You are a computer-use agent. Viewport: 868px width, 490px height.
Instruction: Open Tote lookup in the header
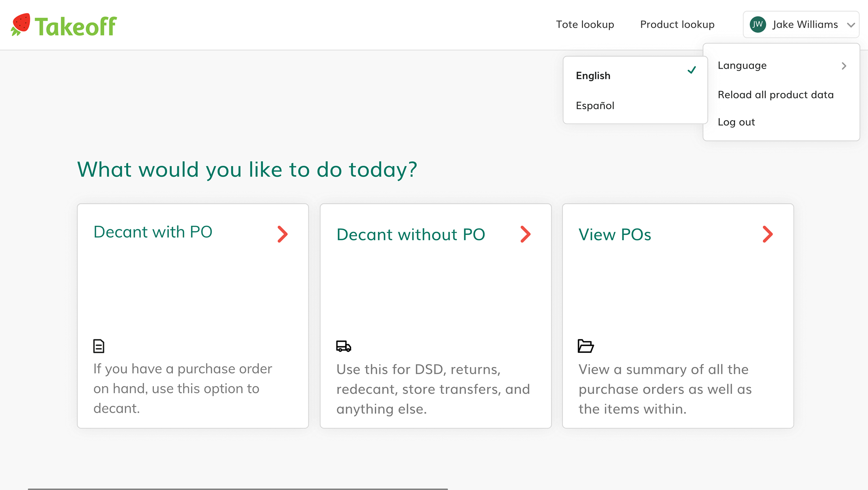585,24
